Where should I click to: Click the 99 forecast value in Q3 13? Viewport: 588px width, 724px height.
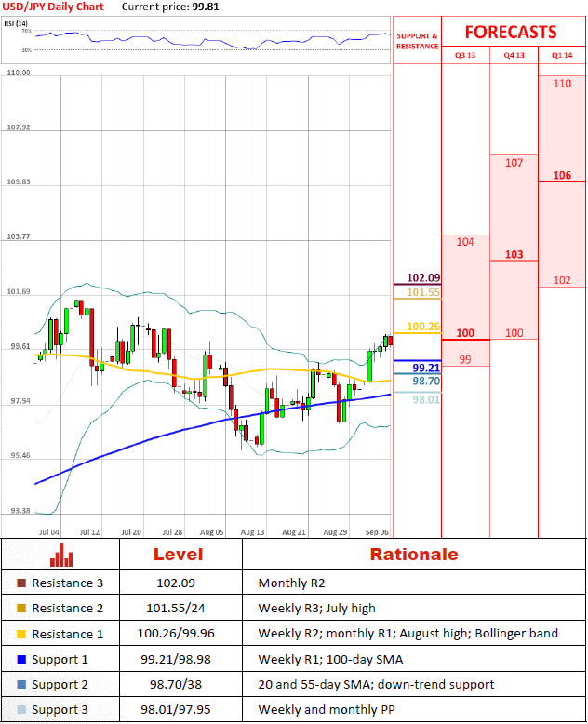pos(465,359)
